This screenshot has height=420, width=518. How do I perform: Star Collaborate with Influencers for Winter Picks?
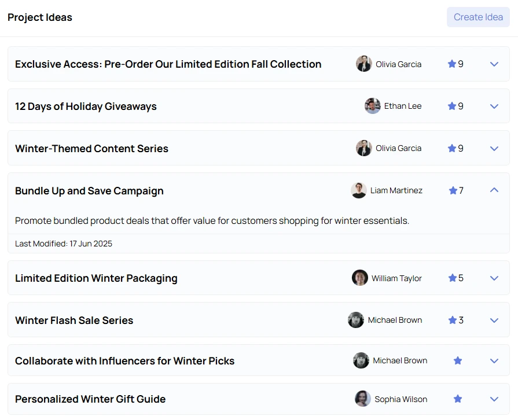[458, 360]
